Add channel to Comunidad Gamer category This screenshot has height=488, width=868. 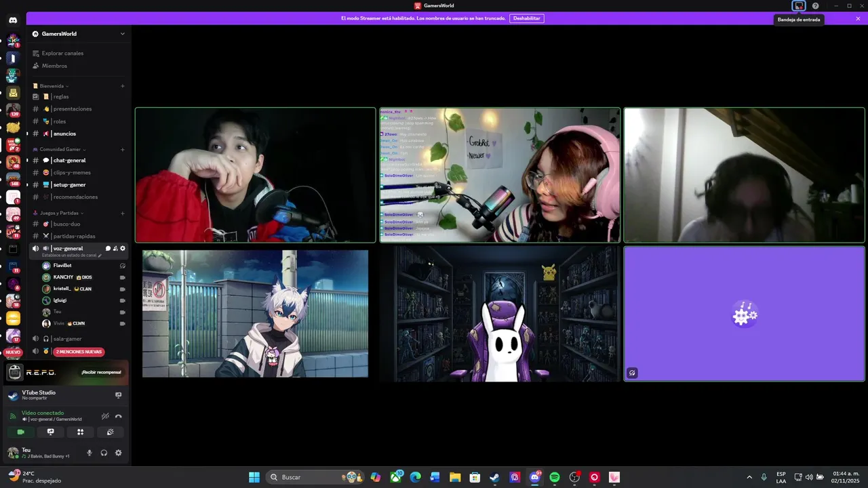(x=123, y=149)
